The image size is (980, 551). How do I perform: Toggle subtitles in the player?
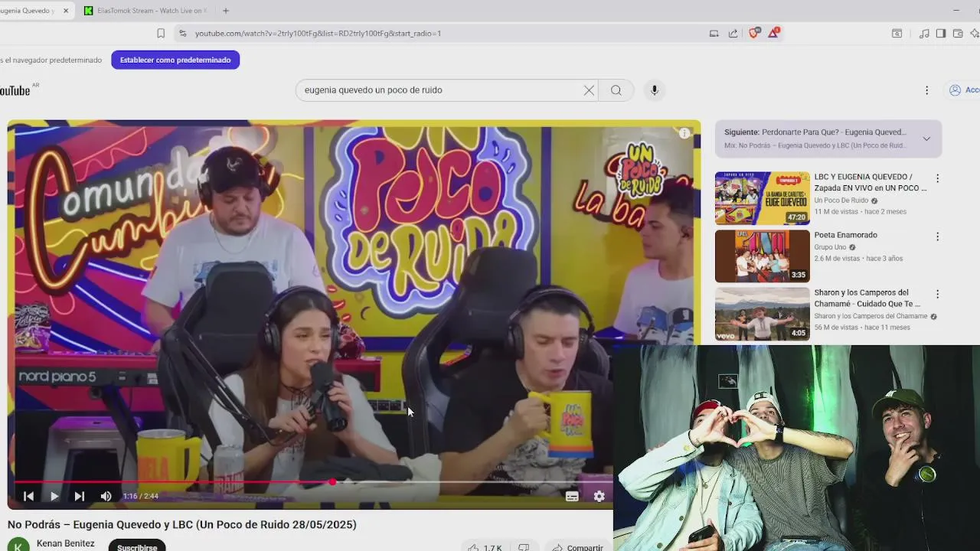tap(572, 496)
